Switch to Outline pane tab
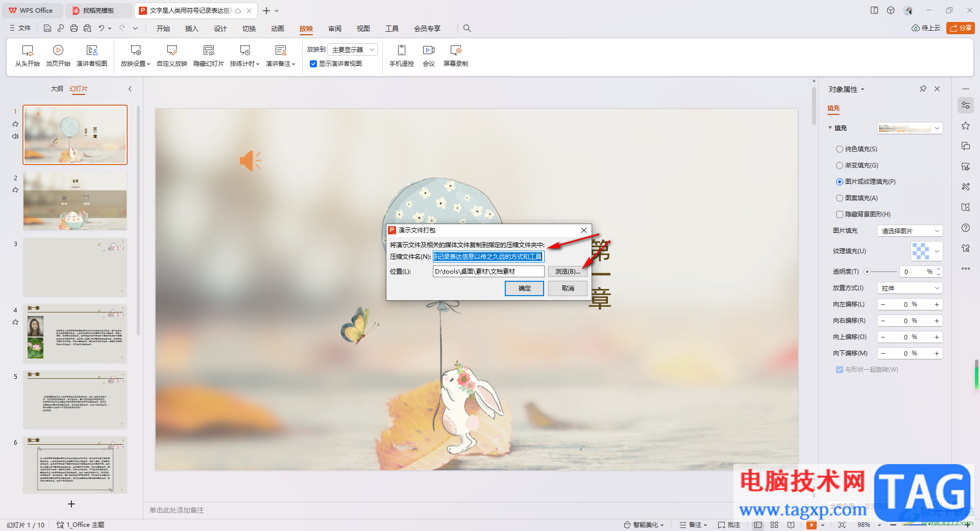The width and height of the screenshot is (980, 531). click(57, 89)
